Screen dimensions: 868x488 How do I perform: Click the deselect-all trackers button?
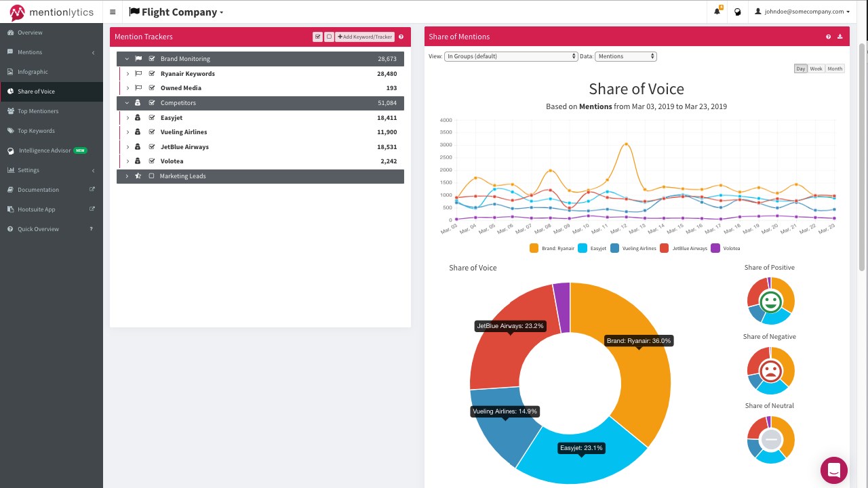pyautogui.click(x=329, y=37)
